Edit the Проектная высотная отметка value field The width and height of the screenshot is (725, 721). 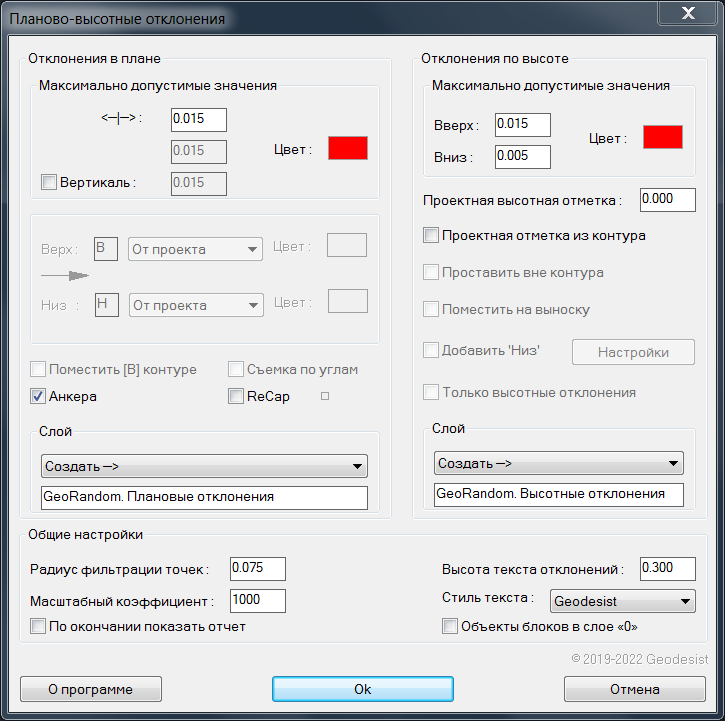click(667, 200)
